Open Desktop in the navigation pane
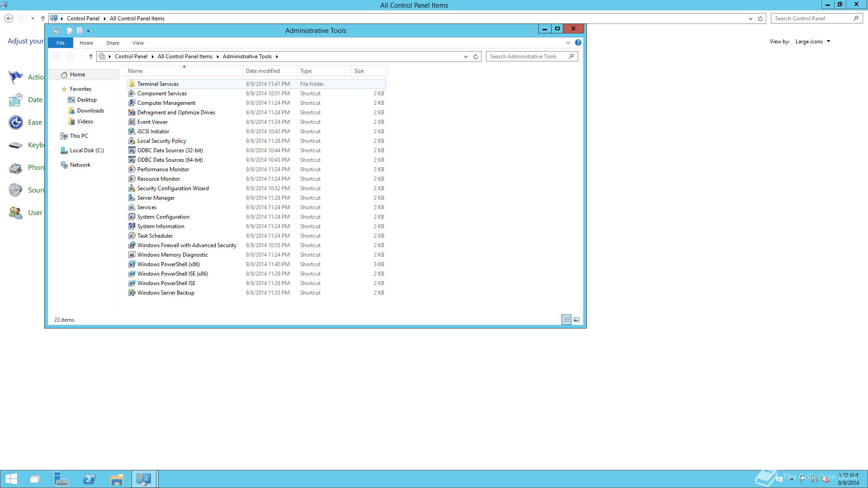This screenshot has height=488, width=868. pyautogui.click(x=87, y=100)
